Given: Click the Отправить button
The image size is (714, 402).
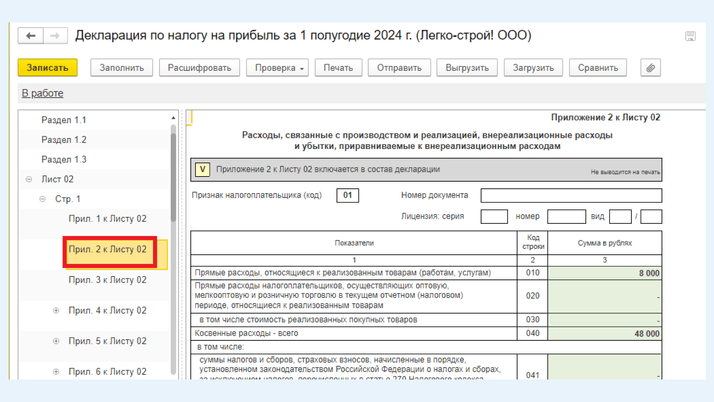Looking at the screenshot, I should coord(399,68).
